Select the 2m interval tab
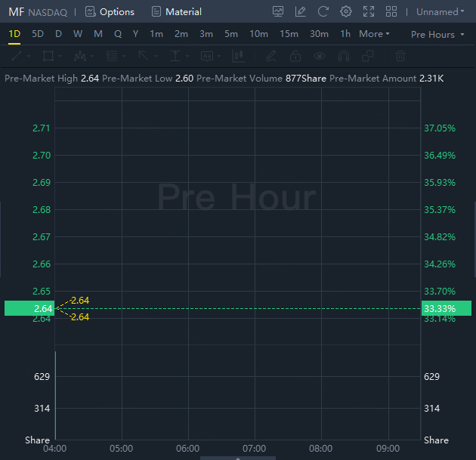Screen dimensions: 476x460 coord(181,34)
